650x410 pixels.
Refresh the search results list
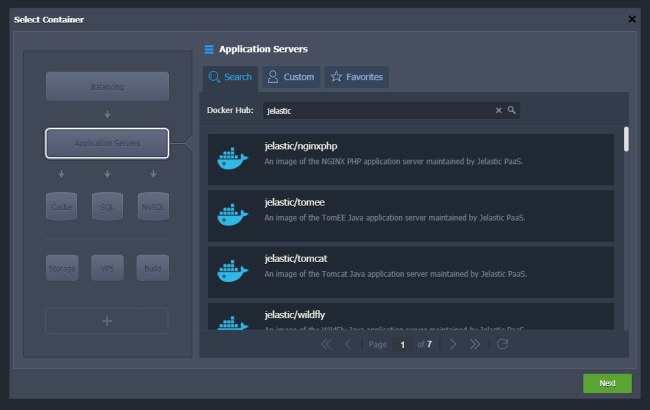pos(502,344)
